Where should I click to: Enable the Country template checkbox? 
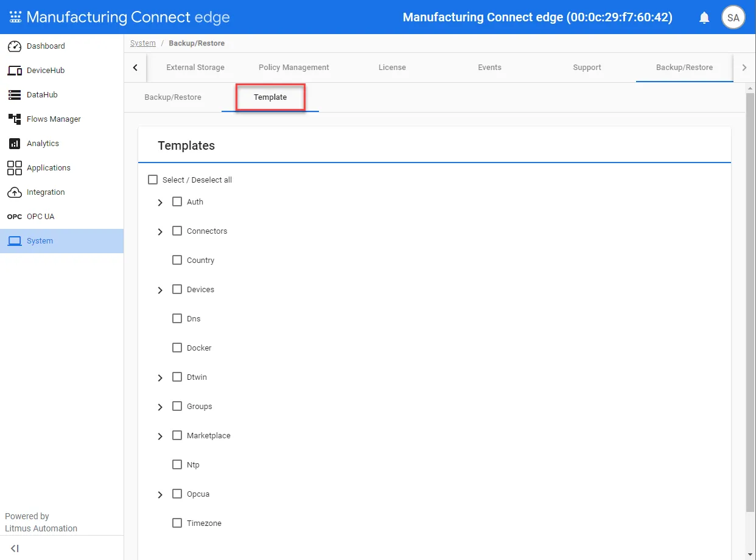(177, 260)
